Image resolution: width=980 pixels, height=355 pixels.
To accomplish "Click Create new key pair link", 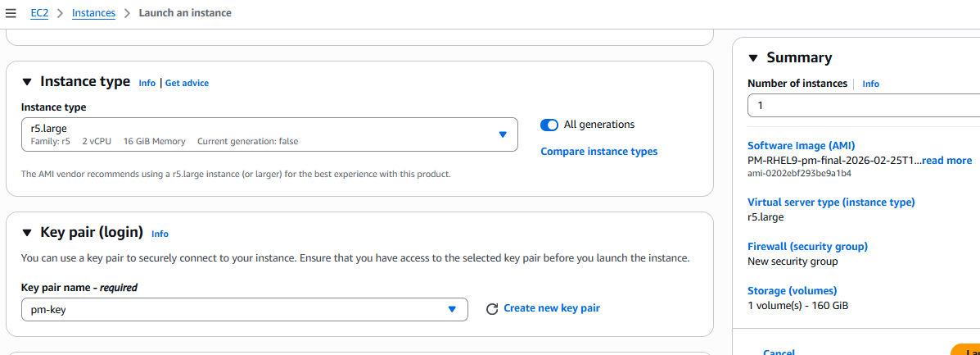I will 552,308.
